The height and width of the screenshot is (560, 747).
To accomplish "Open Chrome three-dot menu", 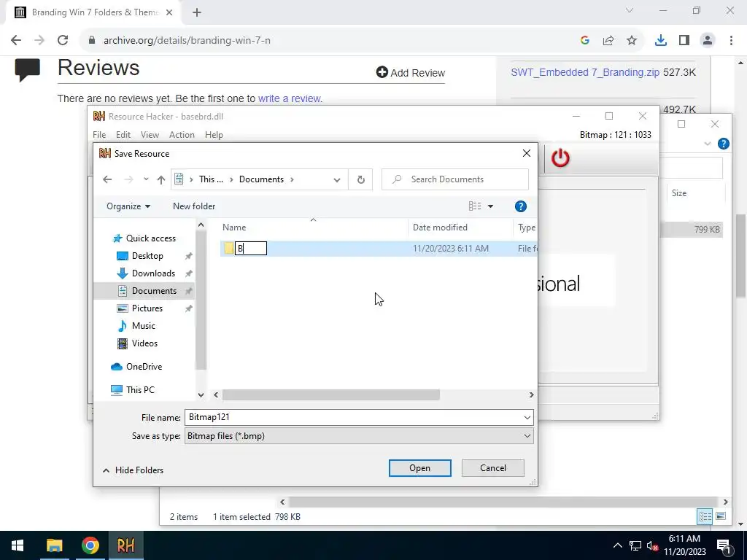I will (731, 41).
